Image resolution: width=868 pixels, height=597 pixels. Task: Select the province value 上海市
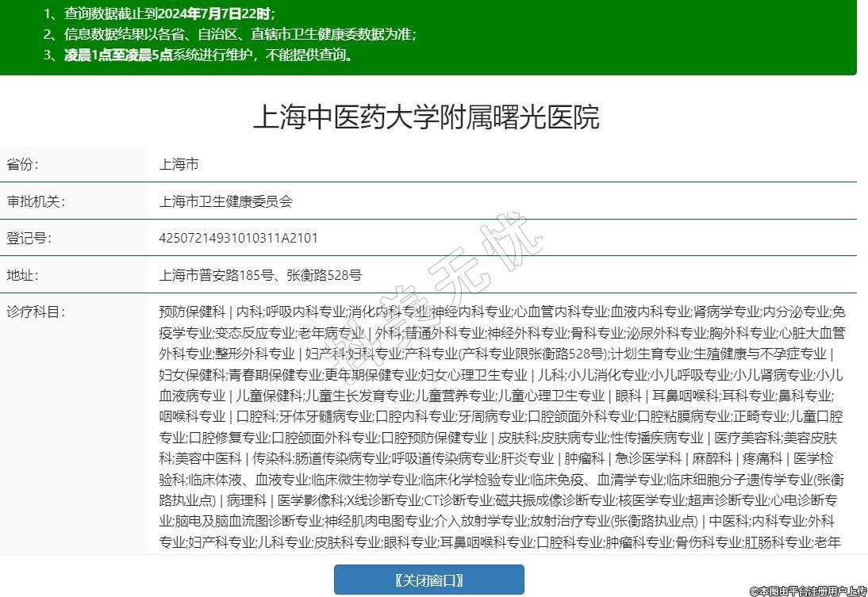[x=179, y=164]
